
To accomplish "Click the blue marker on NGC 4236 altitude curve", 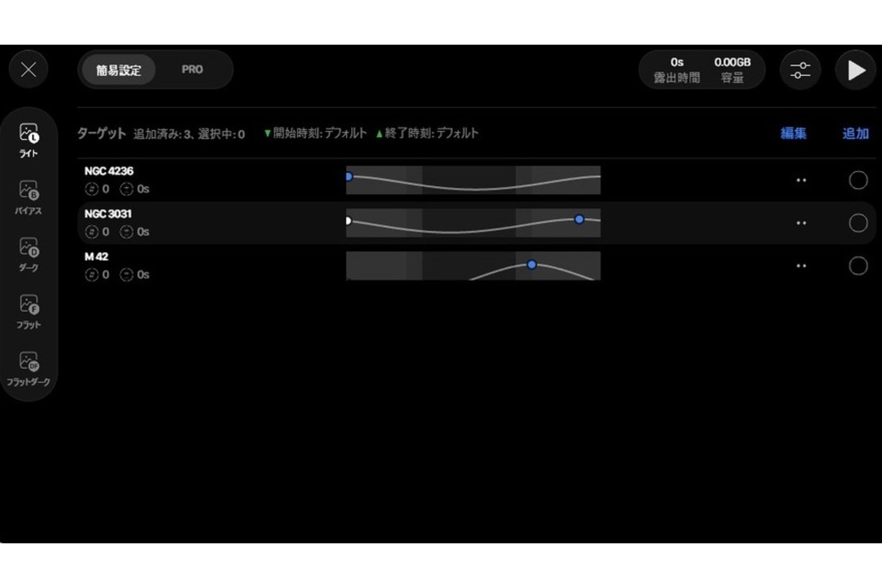I will [x=349, y=176].
